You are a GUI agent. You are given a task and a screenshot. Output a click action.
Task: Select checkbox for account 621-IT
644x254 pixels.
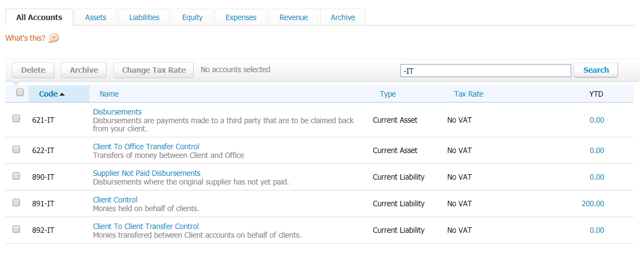pyautogui.click(x=16, y=118)
